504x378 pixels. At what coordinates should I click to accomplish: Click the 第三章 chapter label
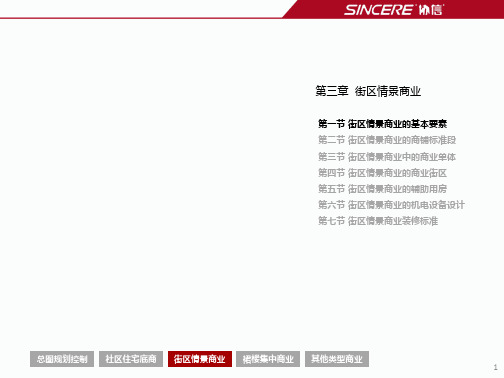pyautogui.click(x=332, y=91)
